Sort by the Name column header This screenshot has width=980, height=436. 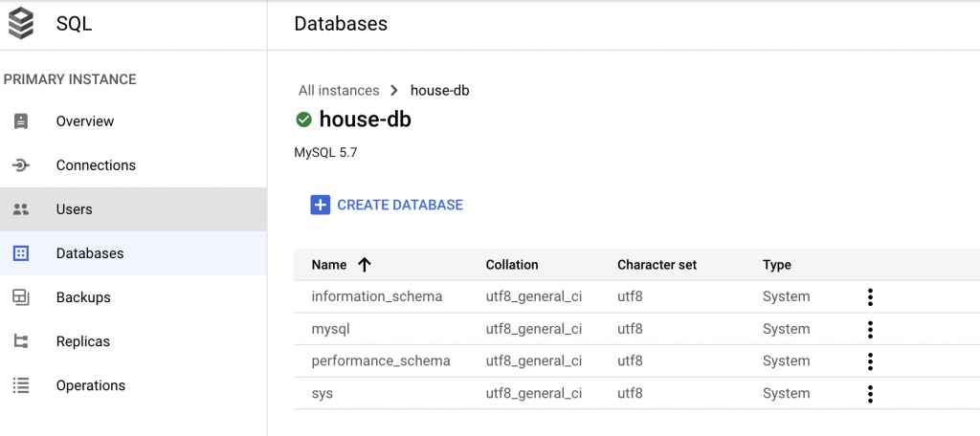point(329,265)
